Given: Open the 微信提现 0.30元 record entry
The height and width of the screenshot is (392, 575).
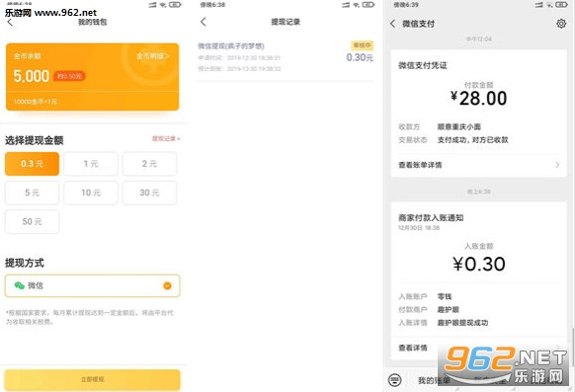Looking at the screenshot, I should tap(286, 57).
